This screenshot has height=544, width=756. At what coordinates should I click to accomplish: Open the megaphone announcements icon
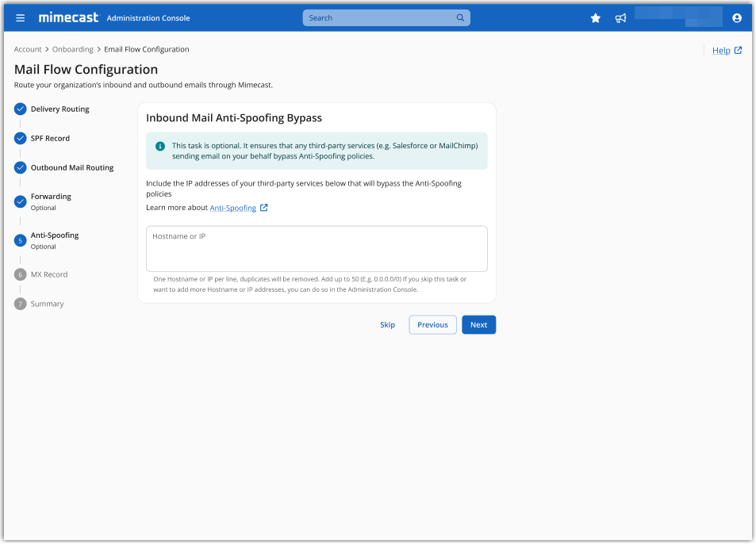coord(620,18)
